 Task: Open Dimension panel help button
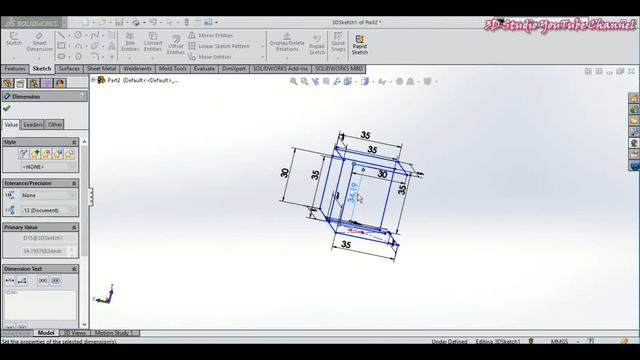click(82, 96)
